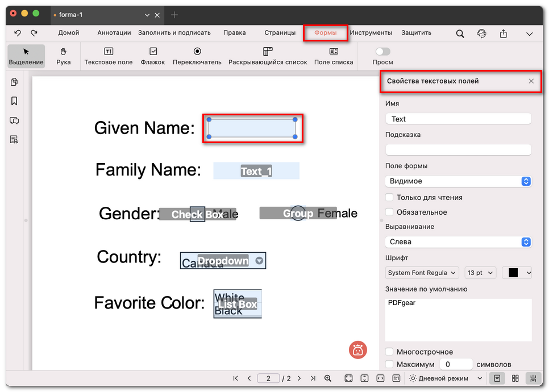Select the Поле списка tool

click(x=334, y=56)
